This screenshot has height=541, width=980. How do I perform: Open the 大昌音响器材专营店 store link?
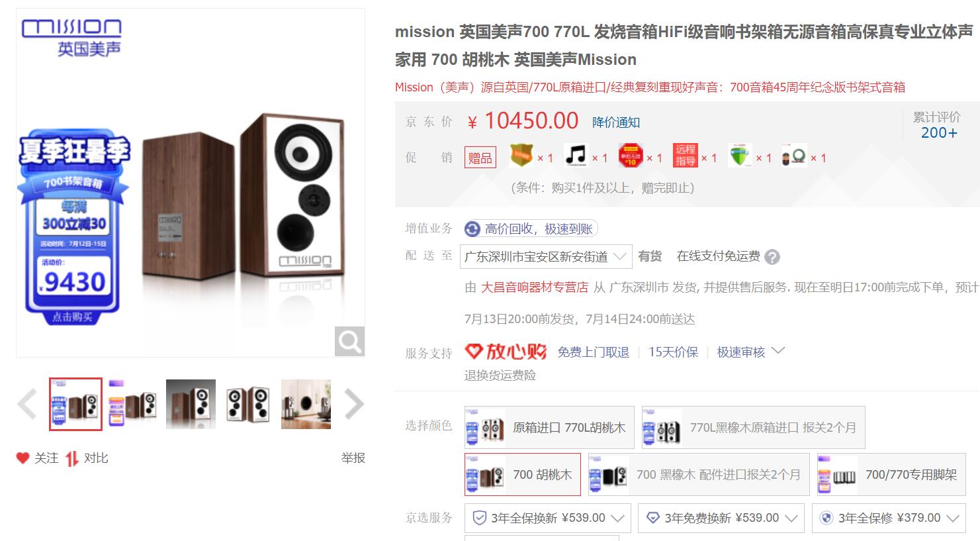(x=534, y=287)
